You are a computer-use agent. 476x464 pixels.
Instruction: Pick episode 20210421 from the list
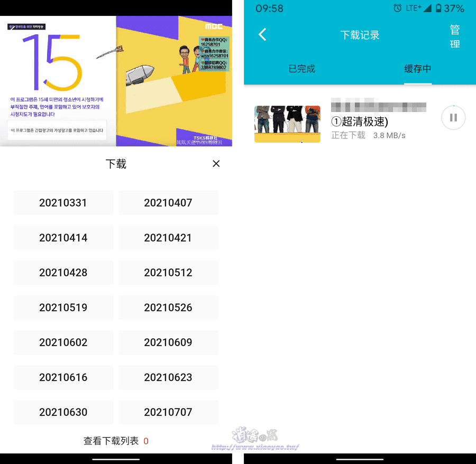tap(168, 238)
